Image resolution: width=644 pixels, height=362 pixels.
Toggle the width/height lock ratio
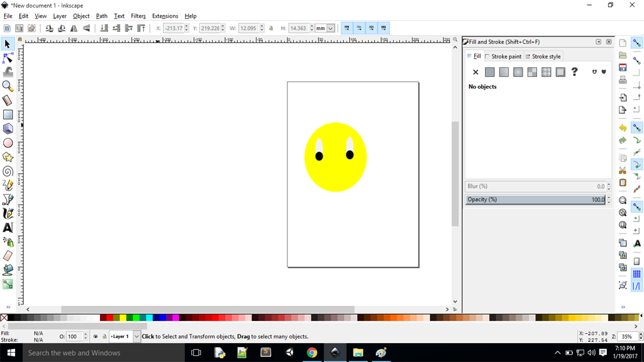(x=271, y=28)
